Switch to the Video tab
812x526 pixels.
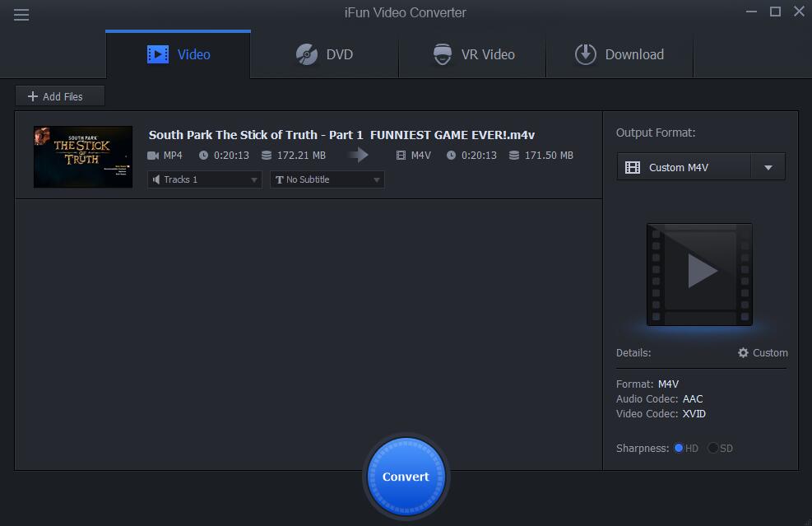[179, 54]
